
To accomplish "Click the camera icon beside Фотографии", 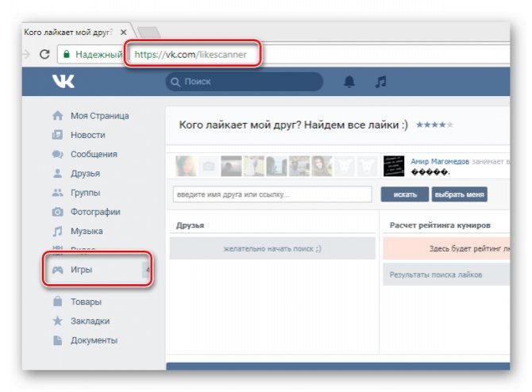I will (x=58, y=212).
